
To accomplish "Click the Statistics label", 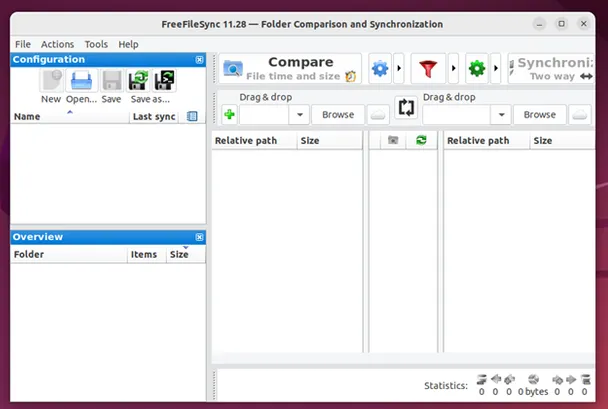I will point(446,386).
